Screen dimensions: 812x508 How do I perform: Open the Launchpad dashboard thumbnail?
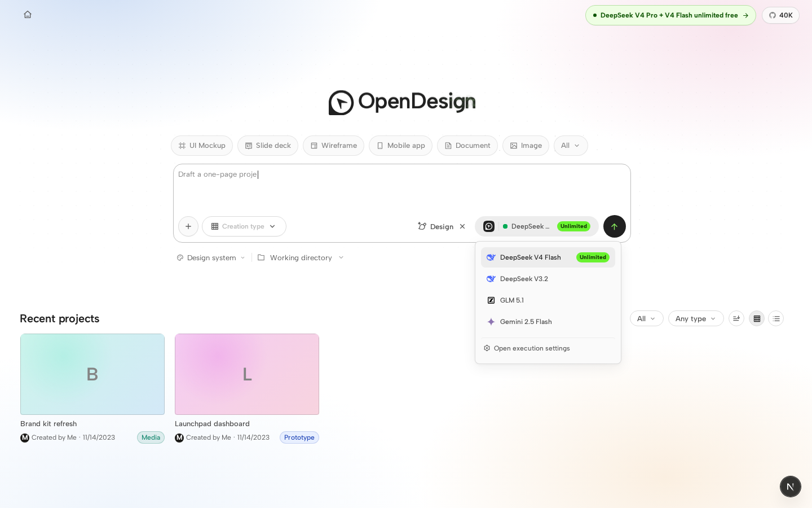click(x=247, y=374)
